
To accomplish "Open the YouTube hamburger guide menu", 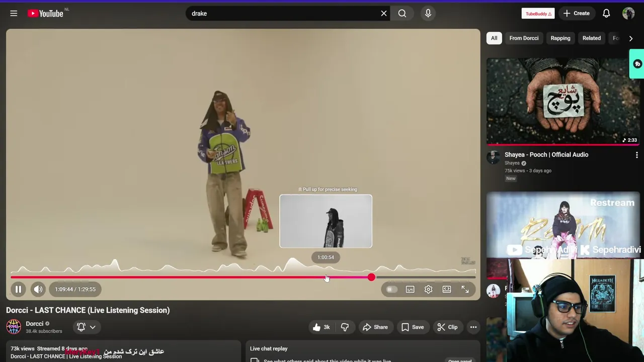I will tap(14, 14).
